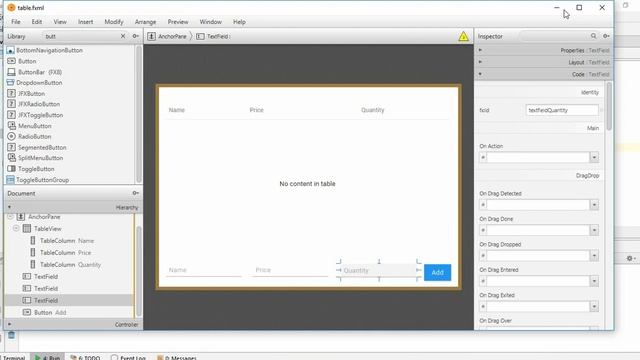Select Button Add in hierarchy
This screenshot has height=360, width=640.
point(50,312)
